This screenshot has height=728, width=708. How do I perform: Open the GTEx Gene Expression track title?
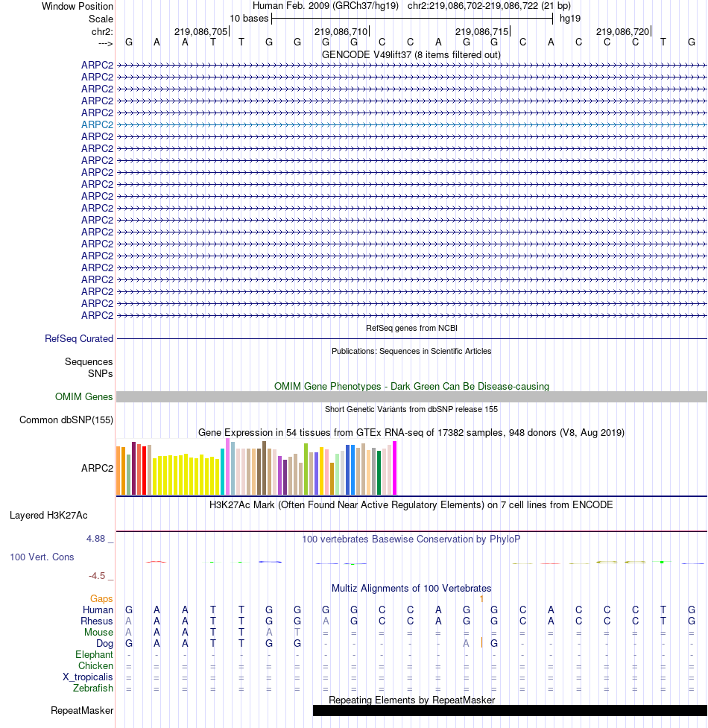point(411,433)
